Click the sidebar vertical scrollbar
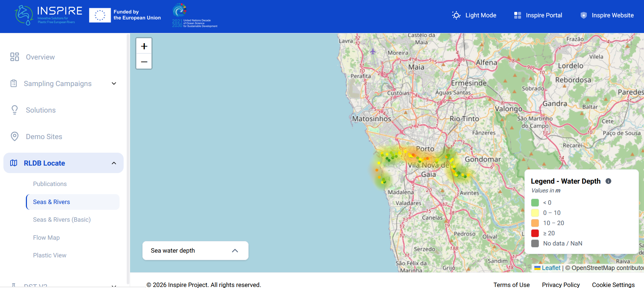The height and width of the screenshot is (288, 644). (x=128, y=158)
